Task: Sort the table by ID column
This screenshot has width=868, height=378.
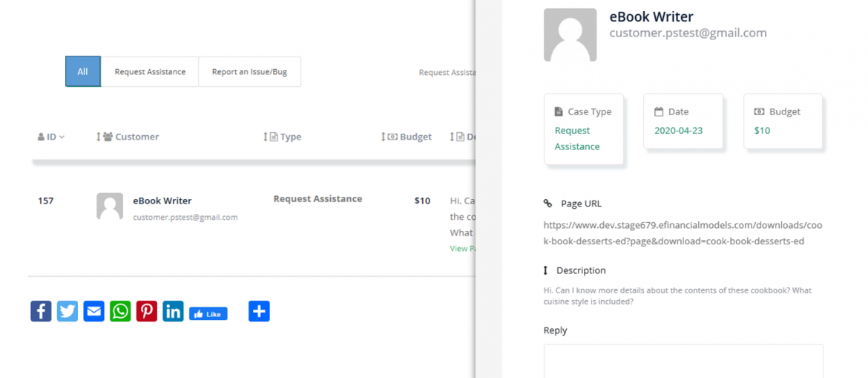Action: [51, 137]
